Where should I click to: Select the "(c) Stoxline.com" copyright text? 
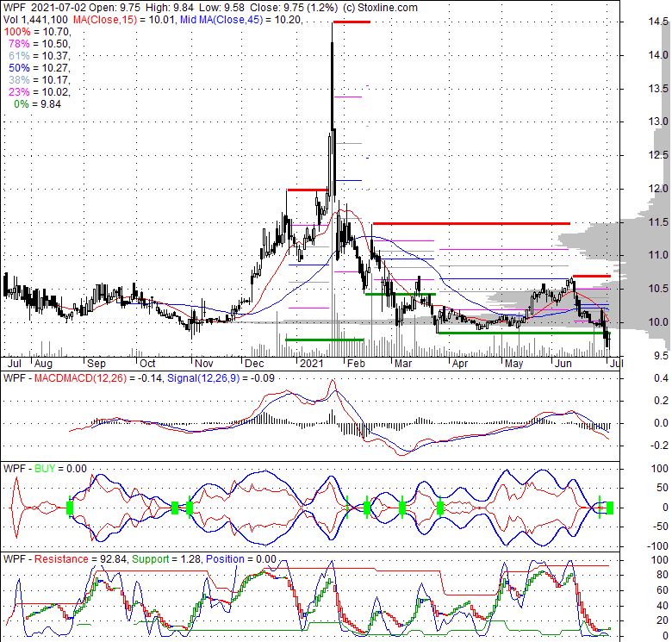pyautogui.click(x=380, y=8)
